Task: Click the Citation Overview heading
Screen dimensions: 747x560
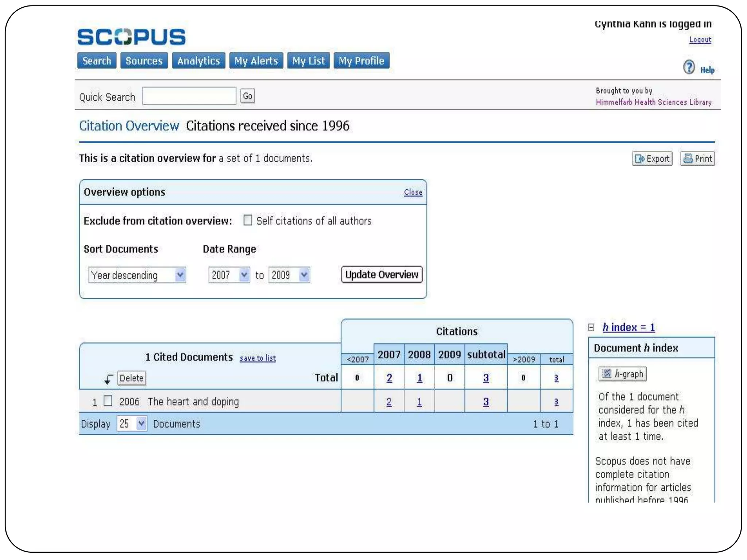Action: [x=129, y=126]
